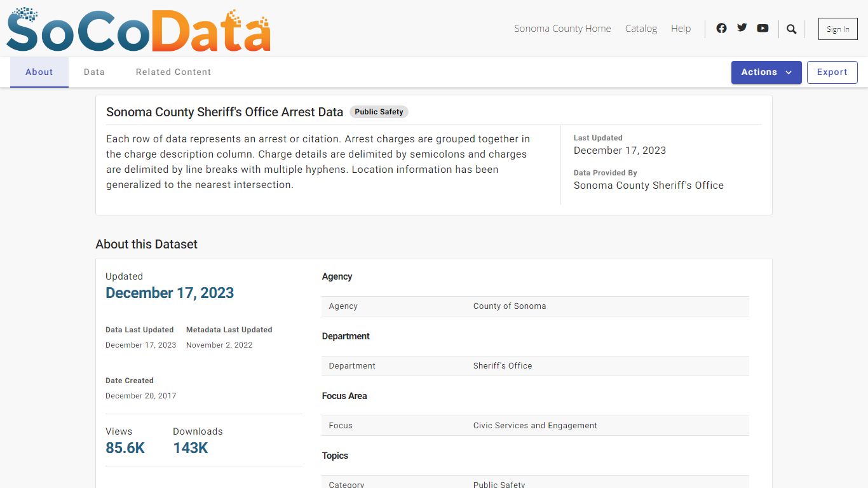Click the Export button
The height and width of the screenshot is (488, 868).
832,72
